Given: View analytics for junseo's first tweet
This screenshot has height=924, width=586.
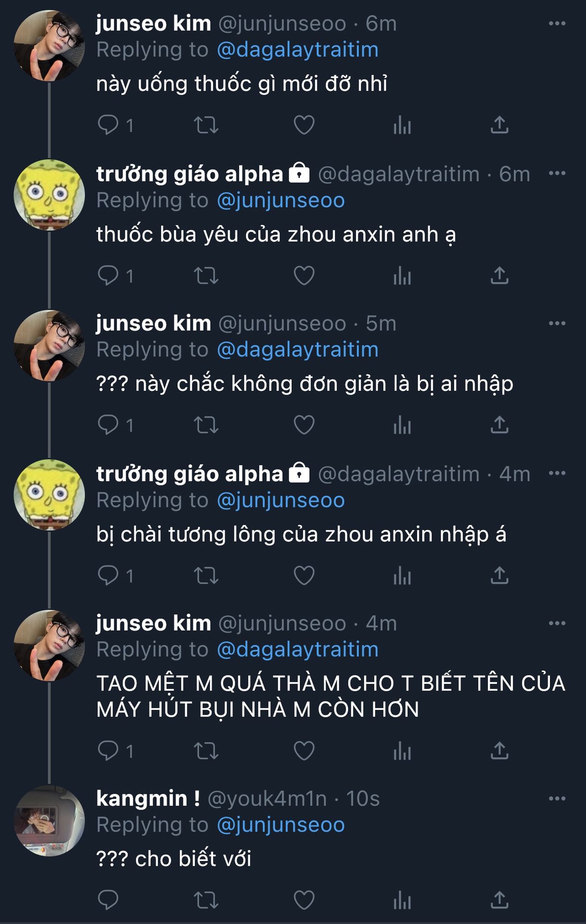Looking at the screenshot, I should pos(402,126).
